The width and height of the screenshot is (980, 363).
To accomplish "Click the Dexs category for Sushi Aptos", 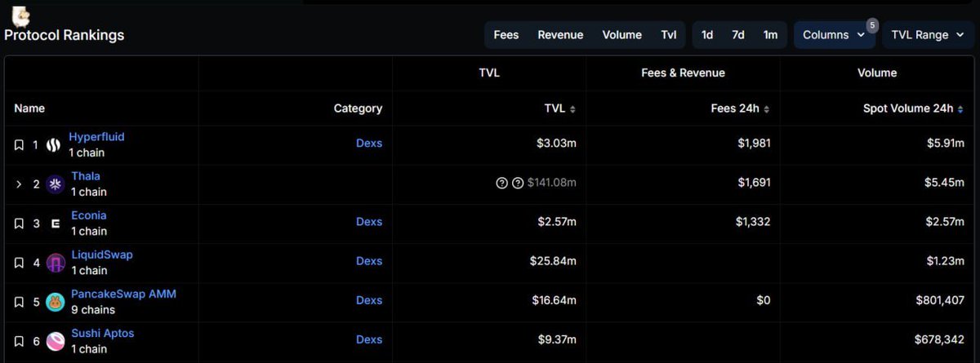I will [369, 339].
